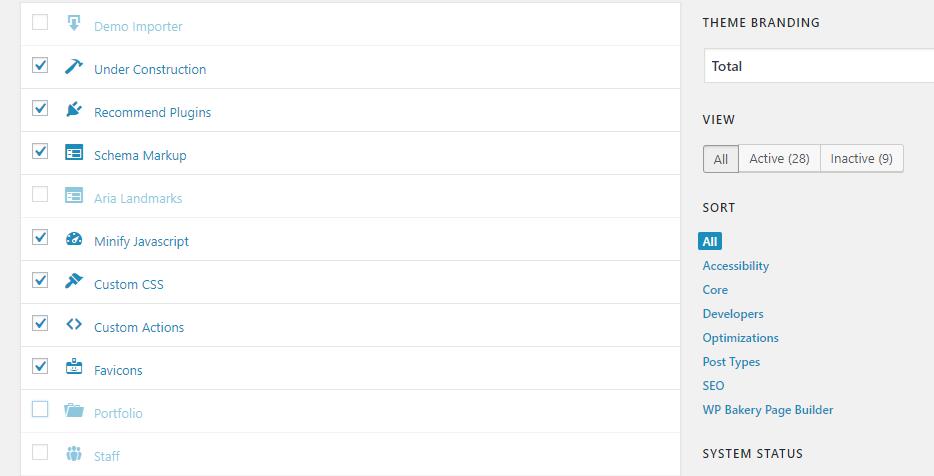The height and width of the screenshot is (476, 934).
Task: Click the Portfolio folder icon
Action: click(73, 411)
